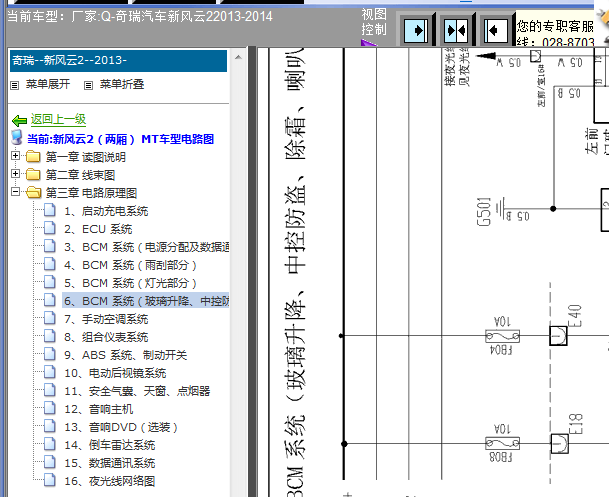Click page icon next to 手动空调系统
609x497 pixels.
50,318
